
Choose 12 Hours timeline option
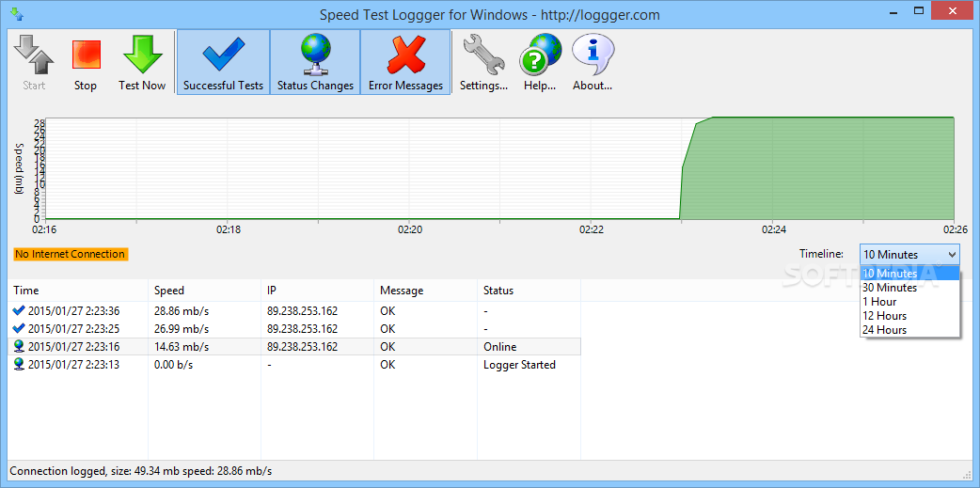click(909, 316)
